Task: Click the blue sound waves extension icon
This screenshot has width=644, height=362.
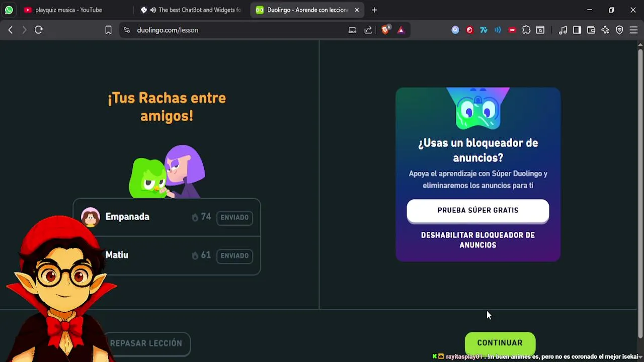Action: pos(498,30)
